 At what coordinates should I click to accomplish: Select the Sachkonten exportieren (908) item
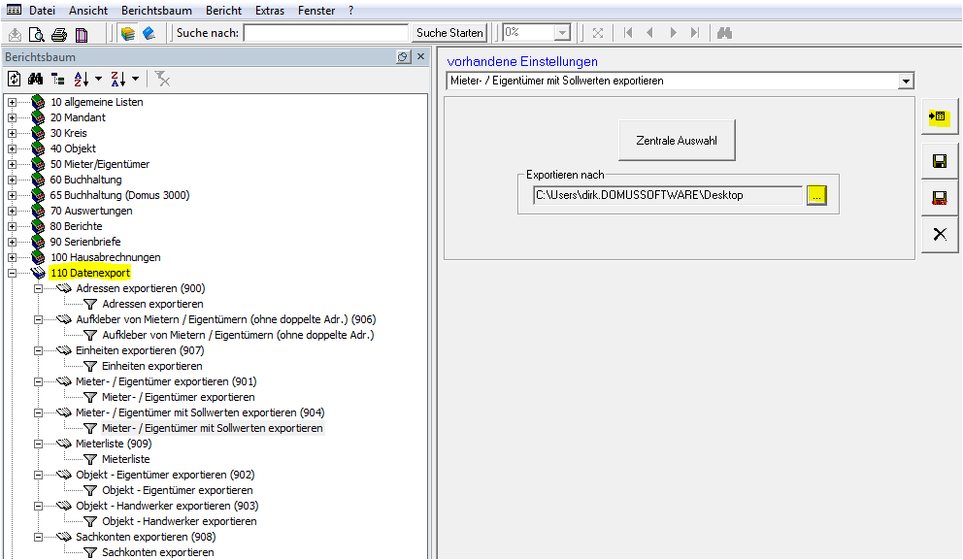[146, 537]
